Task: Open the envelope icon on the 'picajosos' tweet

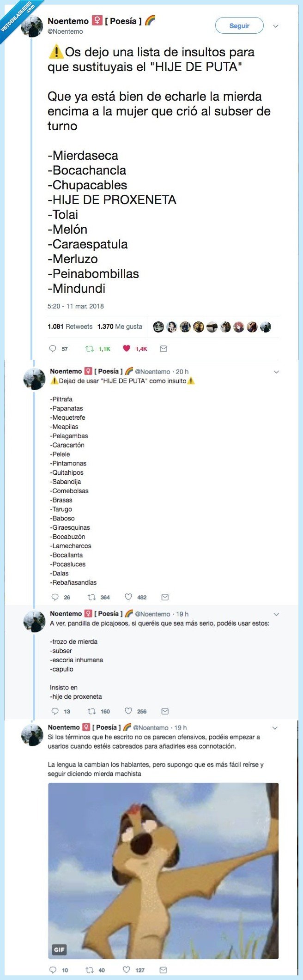Action: [x=164, y=711]
